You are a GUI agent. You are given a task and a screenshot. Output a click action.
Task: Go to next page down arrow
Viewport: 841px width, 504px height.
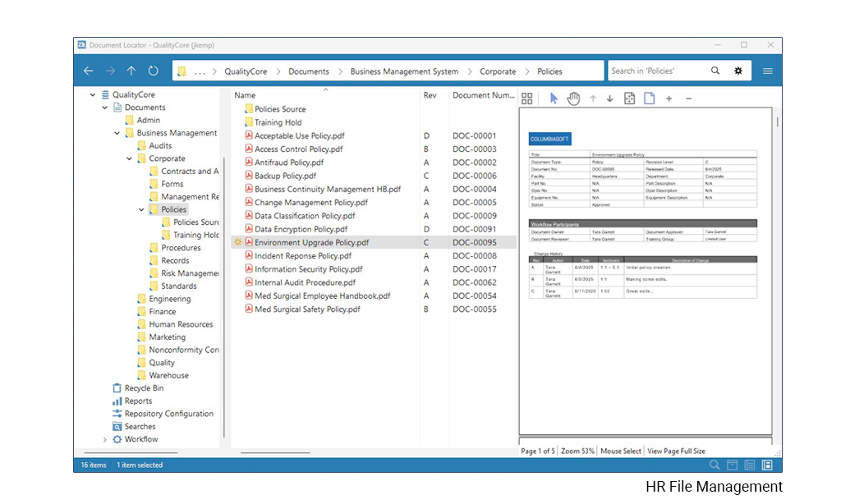pyautogui.click(x=610, y=99)
